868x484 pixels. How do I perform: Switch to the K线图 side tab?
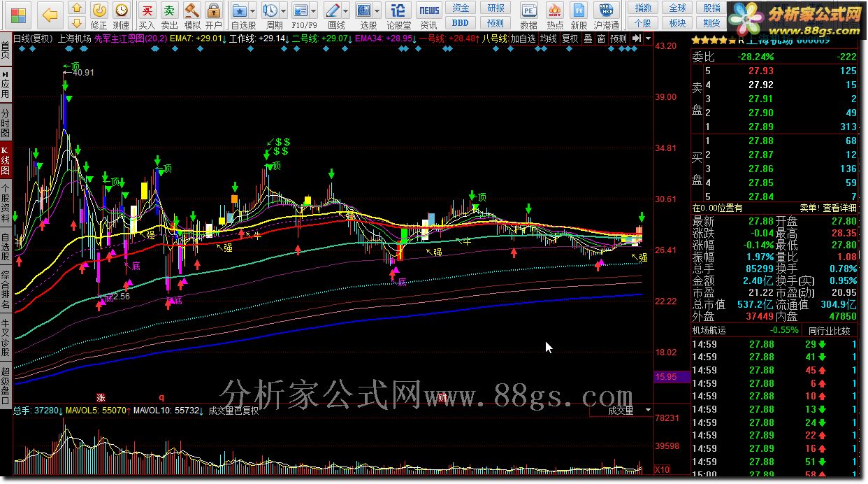[6, 160]
